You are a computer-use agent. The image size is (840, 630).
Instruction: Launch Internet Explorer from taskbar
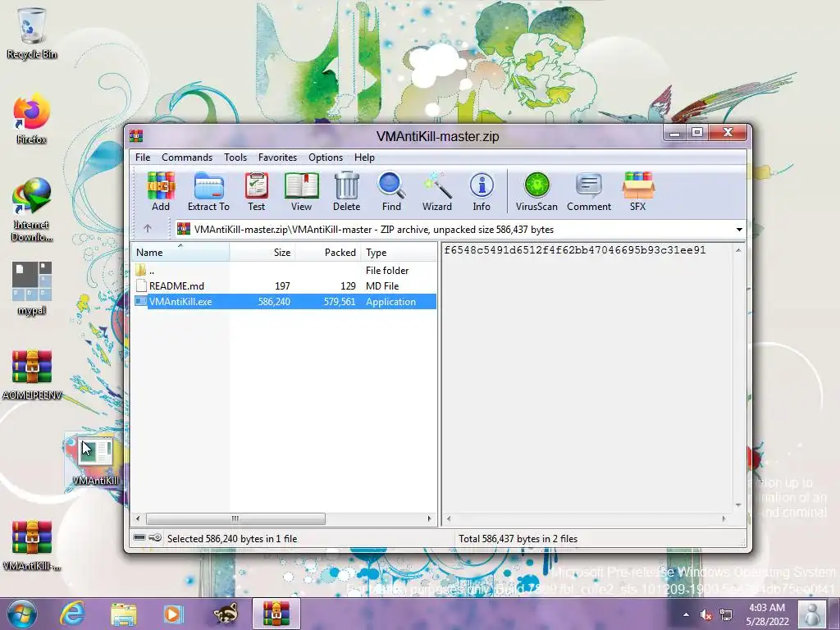point(72,614)
